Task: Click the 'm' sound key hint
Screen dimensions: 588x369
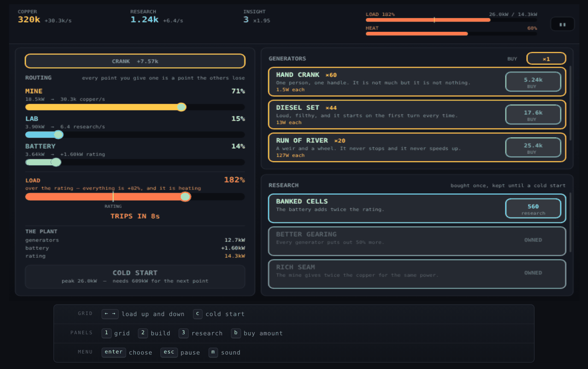Action: 213,352
